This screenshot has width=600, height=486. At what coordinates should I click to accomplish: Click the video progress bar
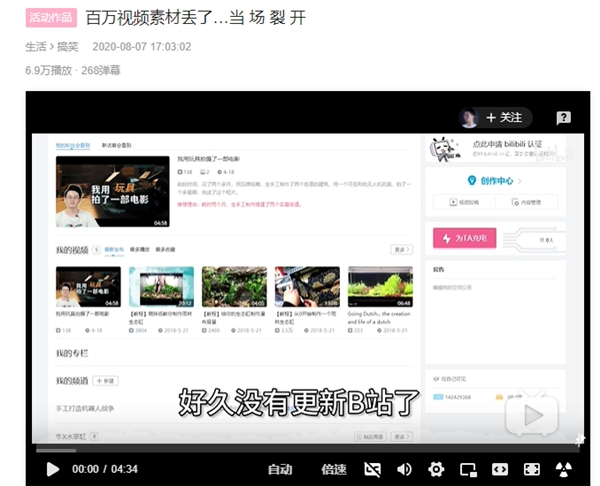300,449
